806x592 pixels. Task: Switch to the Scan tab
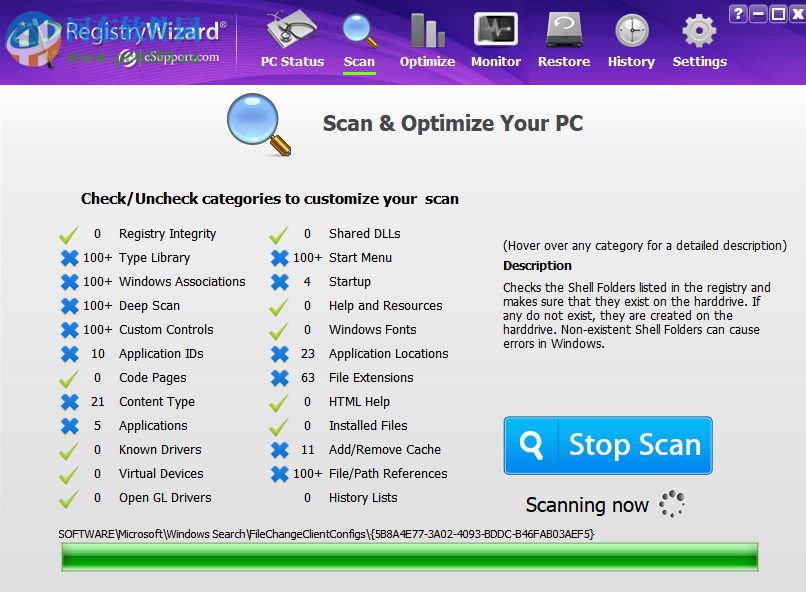[x=359, y=40]
